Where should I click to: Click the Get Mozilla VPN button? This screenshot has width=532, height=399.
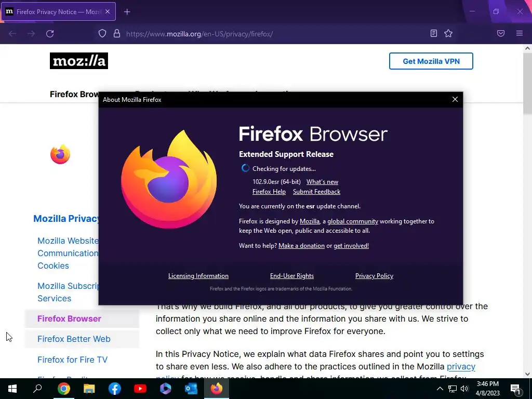tap(431, 61)
